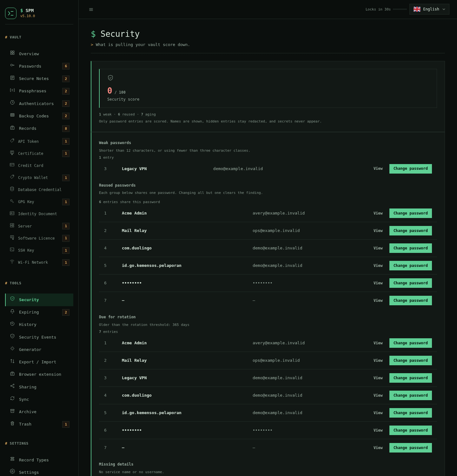The image size is (457, 476).
Task: Click the Sync arrows icon
Action: 12,398
